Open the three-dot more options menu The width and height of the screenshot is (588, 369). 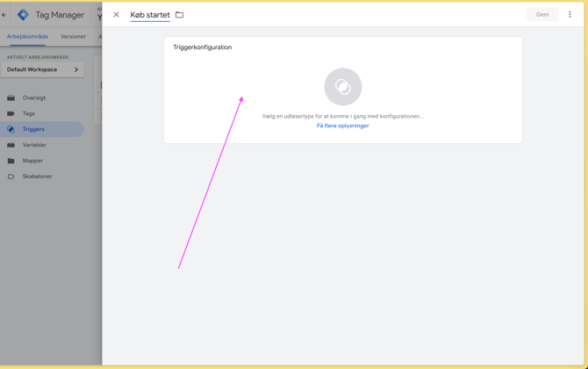click(570, 15)
